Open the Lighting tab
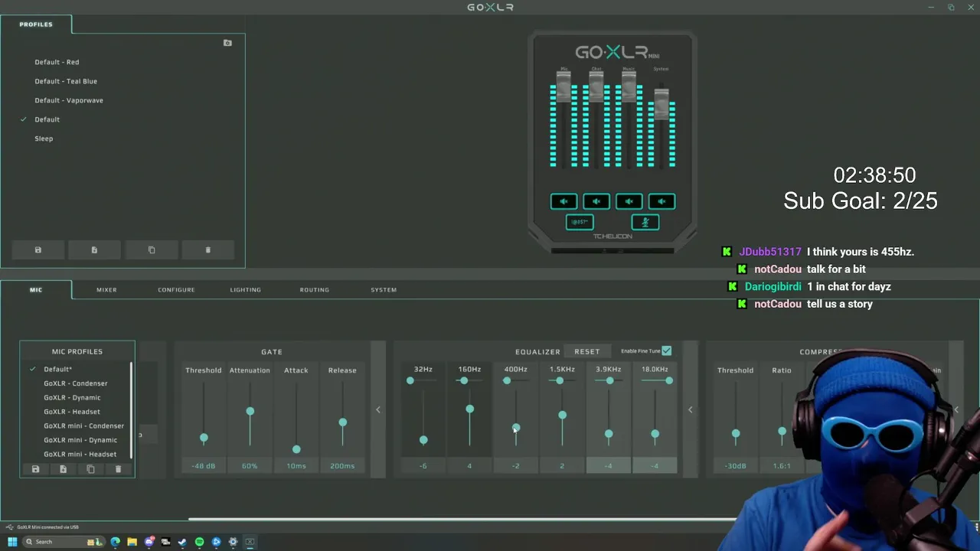The image size is (980, 551). [x=245, y=290]
